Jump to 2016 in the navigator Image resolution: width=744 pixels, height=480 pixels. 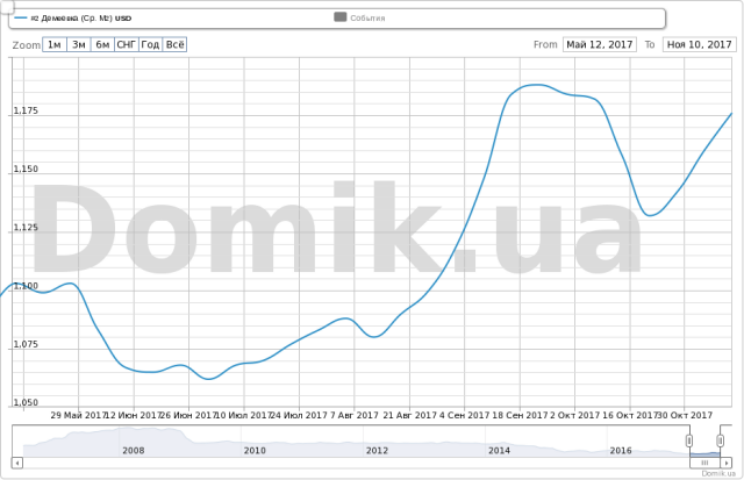[x=621, y=450]
